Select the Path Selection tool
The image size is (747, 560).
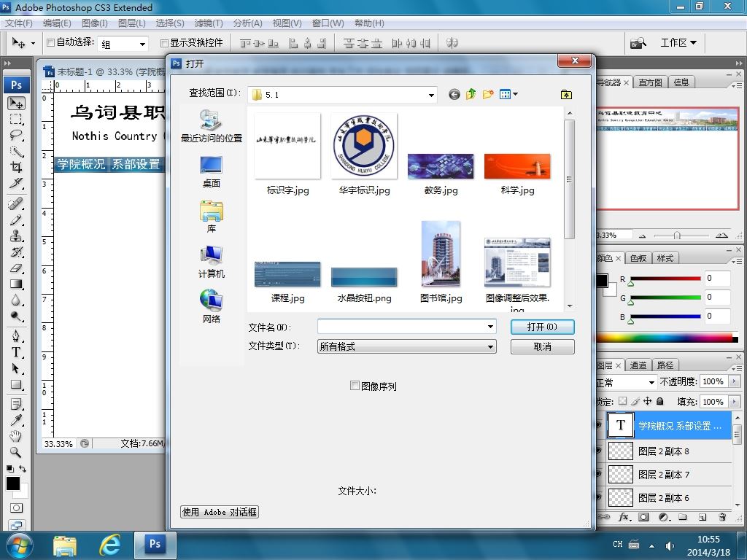click(16, 369)
